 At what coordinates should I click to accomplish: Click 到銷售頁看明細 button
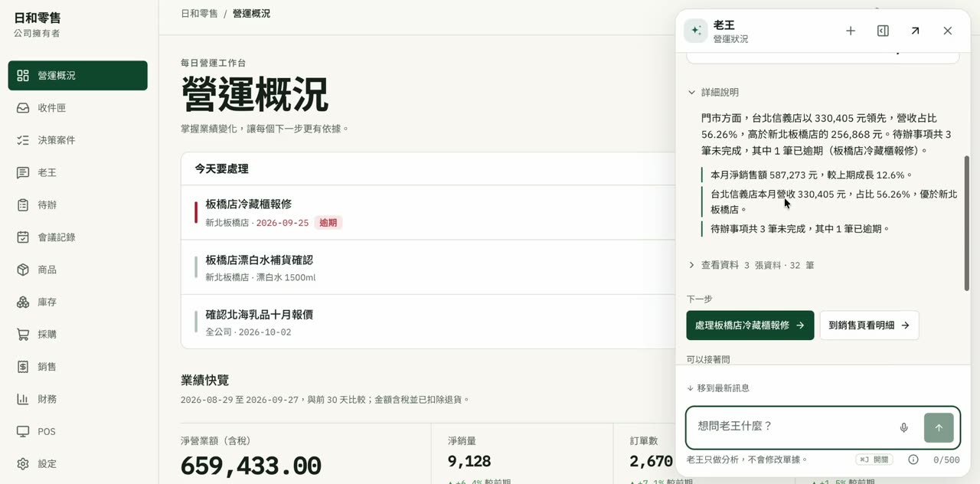[869, 325]
